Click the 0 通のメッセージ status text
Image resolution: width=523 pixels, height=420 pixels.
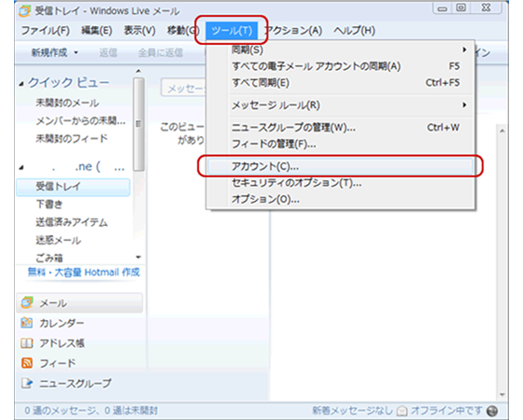click(x=92, y=411)
